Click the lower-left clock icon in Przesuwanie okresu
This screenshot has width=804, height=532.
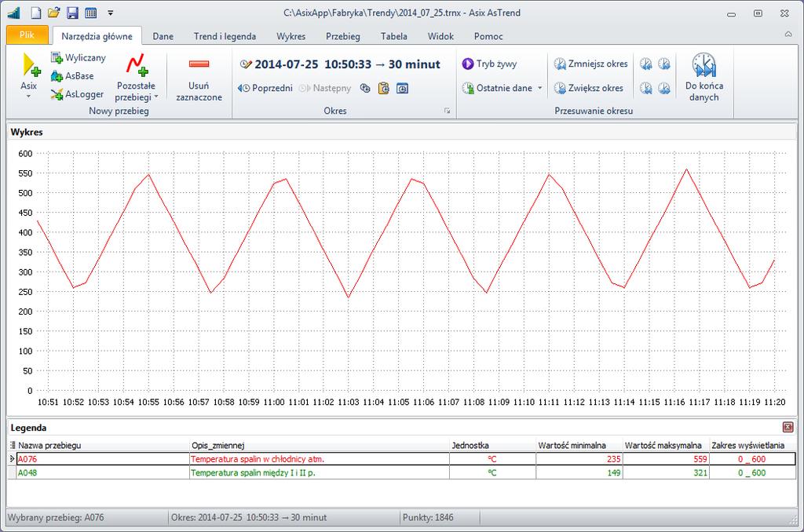[x=646, y=88]
